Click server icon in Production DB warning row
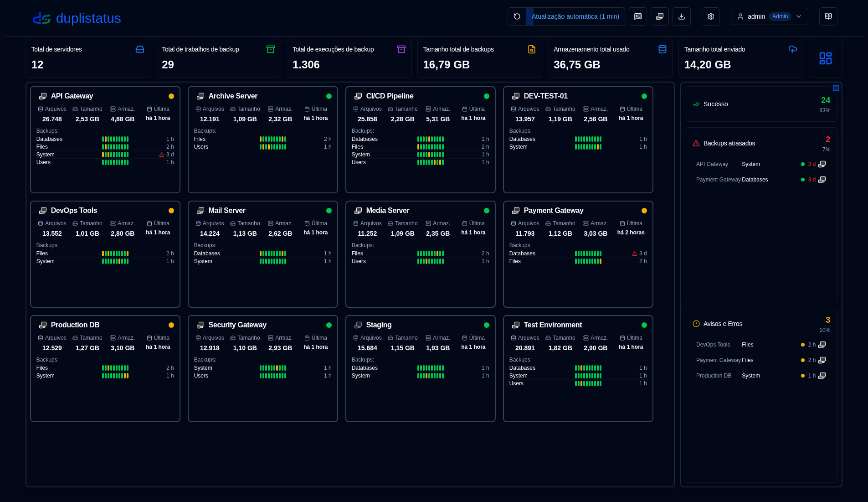The image size is (868, 502). [x=822, y=376]
